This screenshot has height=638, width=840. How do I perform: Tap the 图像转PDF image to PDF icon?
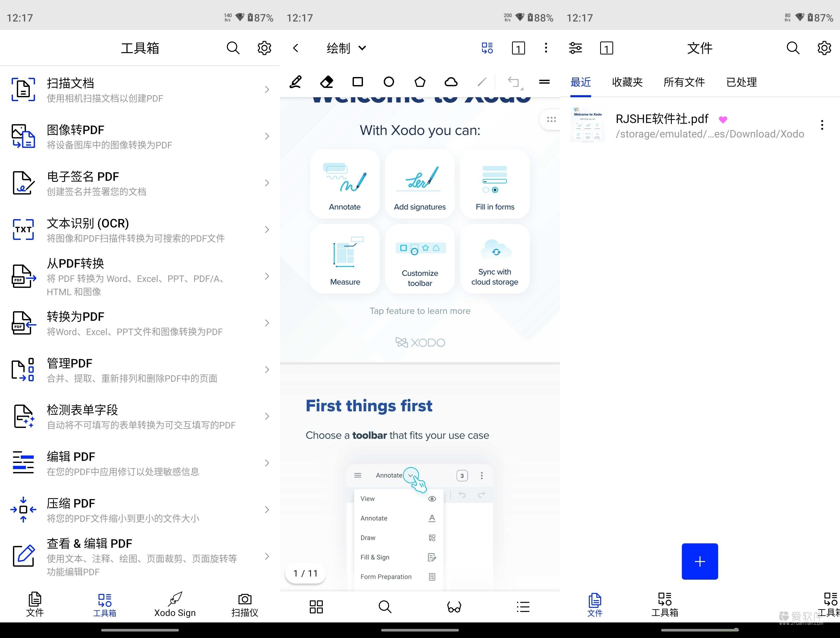coord(23,136)
